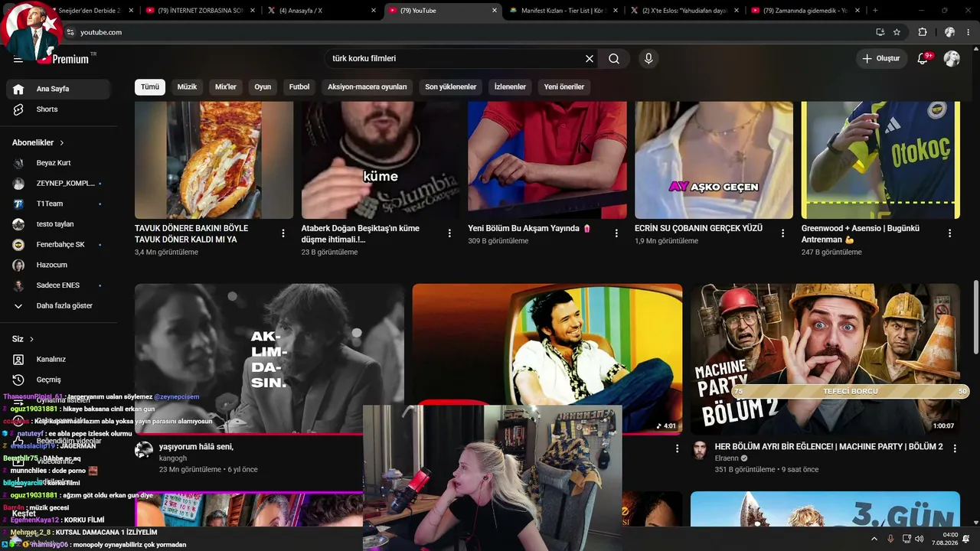Select the Futbol filter chip
This screenshot has height=551, width=980.
(x=299, y=87)
